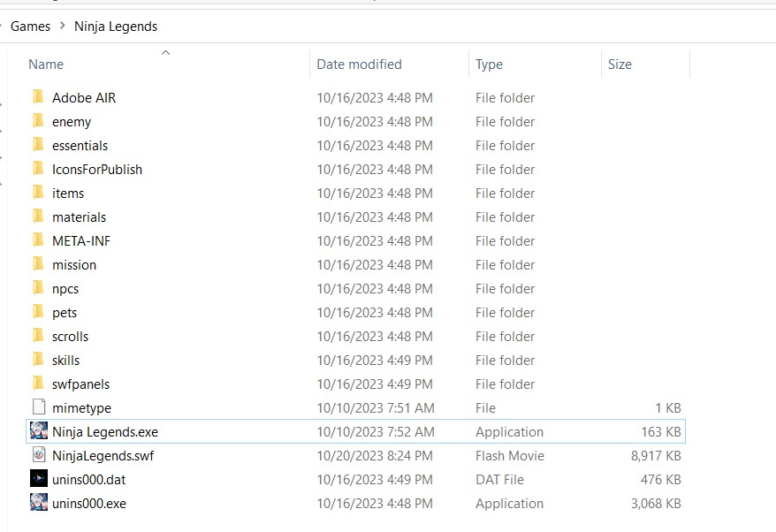776x532 pixels.
Task: Click the swfpanels folder icon
Action: coord(38,383)
